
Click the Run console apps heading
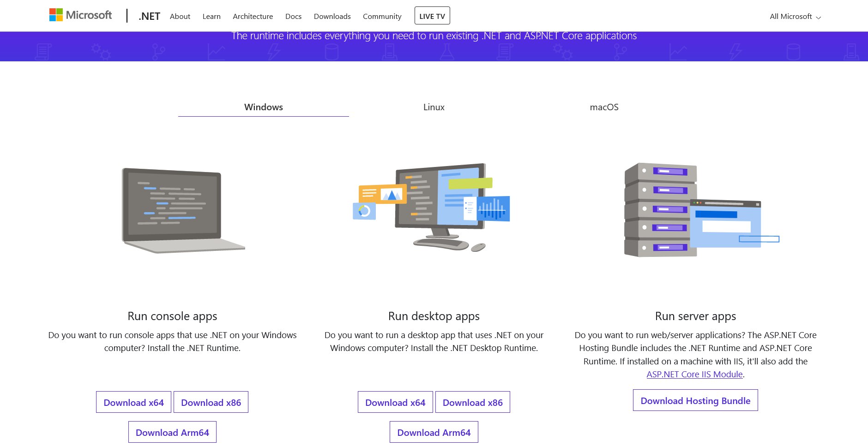point(172,316)
